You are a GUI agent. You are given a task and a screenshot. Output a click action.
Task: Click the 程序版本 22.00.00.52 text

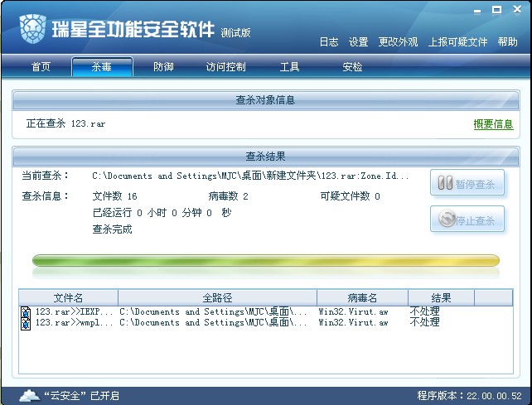[469, 396]
